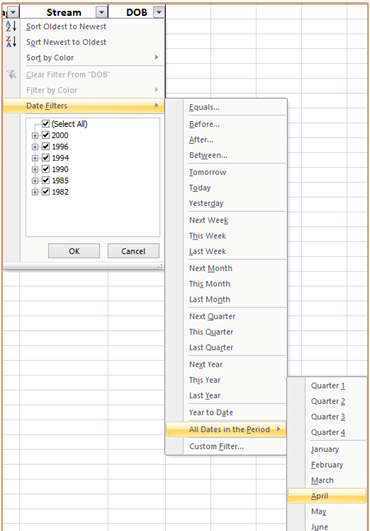Select Quarter 2 period
Screen dimensions: 370x531
(x=327, y=401)
